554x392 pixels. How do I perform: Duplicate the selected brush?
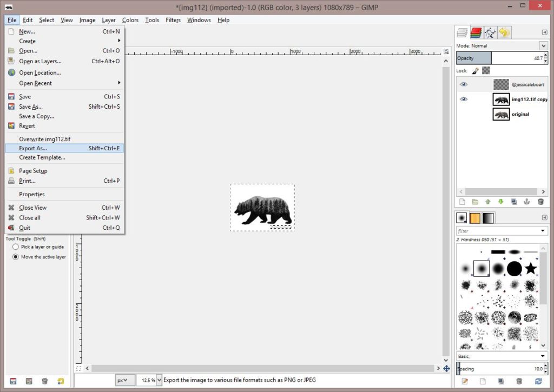pyautogui.click(x=500, y=381)
